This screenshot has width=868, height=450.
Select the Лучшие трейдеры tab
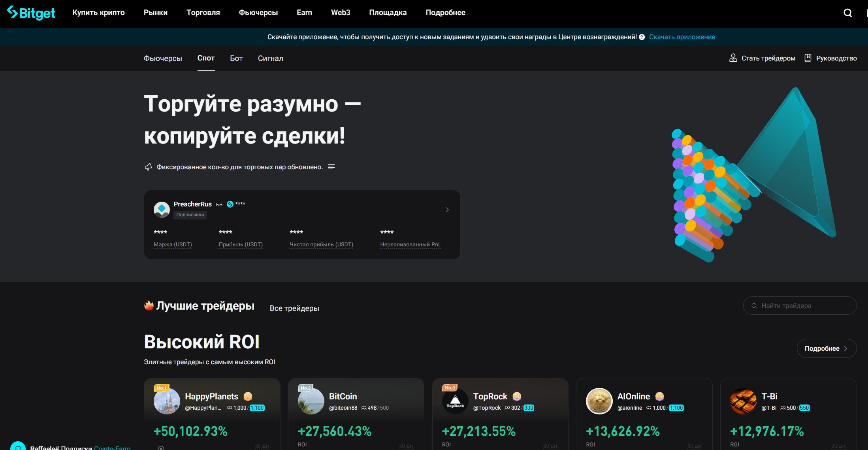pyautogui.click(x=205, y=306)
